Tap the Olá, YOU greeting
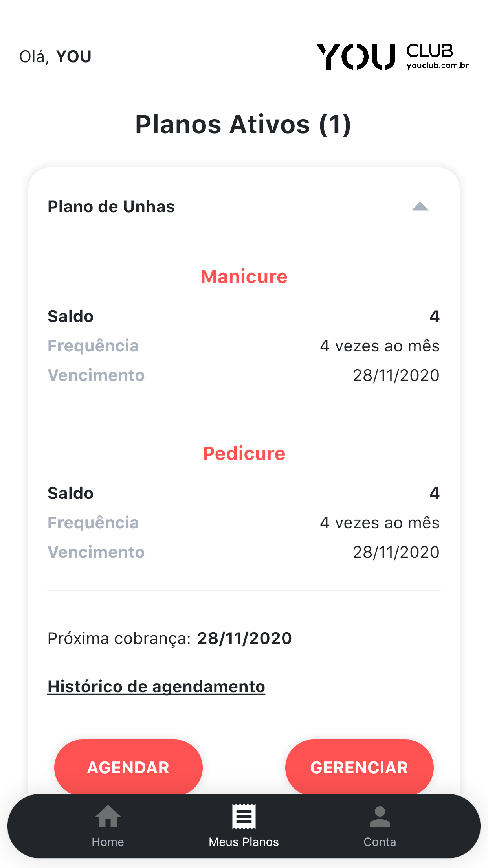The height and width of the screenshot is (868, 488). coord(55,57)
